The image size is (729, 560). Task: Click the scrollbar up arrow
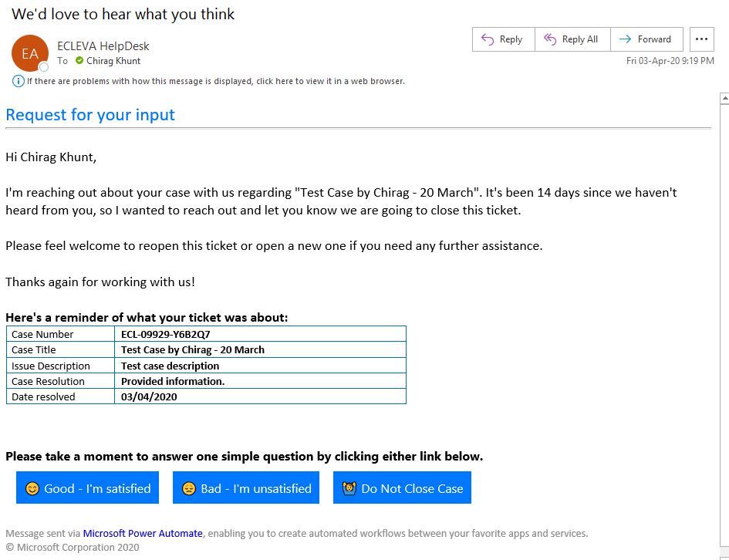click(x=724, y=99)
